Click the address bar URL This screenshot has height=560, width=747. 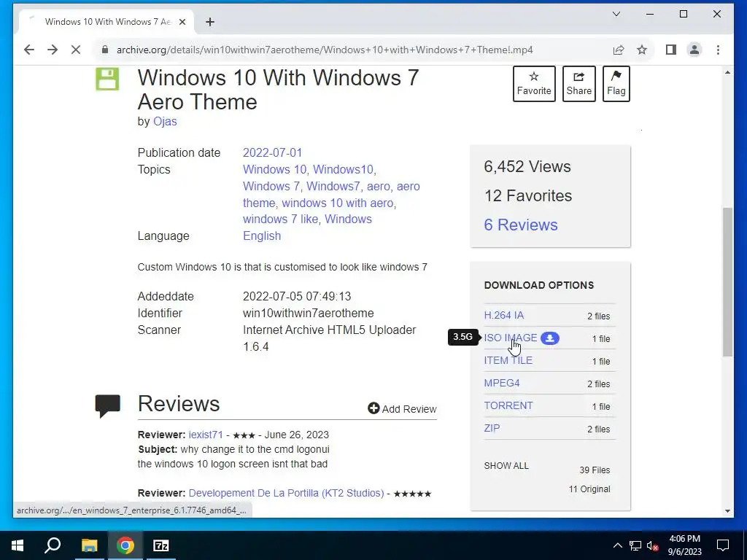[325, 50]
